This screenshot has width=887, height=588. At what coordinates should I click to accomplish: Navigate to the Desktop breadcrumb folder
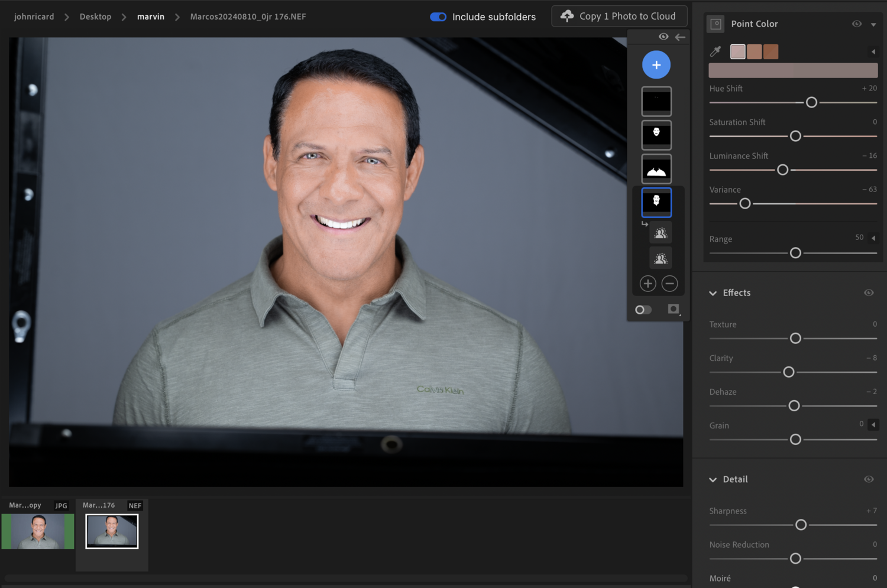(95, 17)
